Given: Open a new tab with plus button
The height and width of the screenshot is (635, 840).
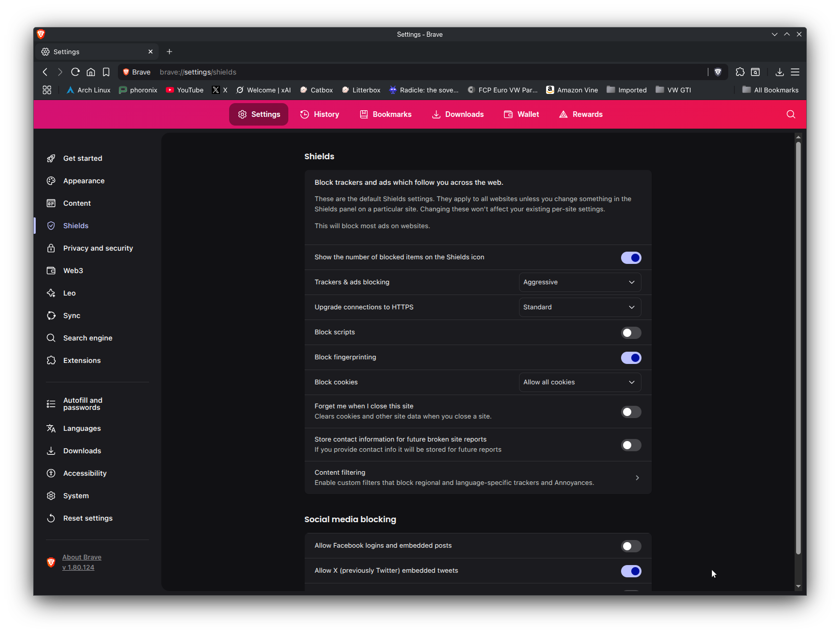Looking at the screenshot, I should tap(169, 52).
